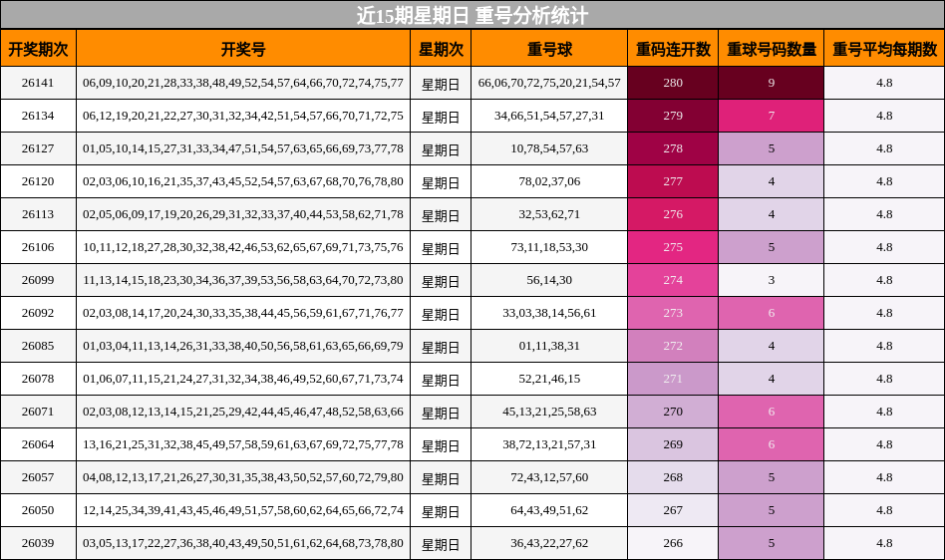Click draw numbers of period 26141
This screenshot has width=945, height=560.
click(243, 83)
